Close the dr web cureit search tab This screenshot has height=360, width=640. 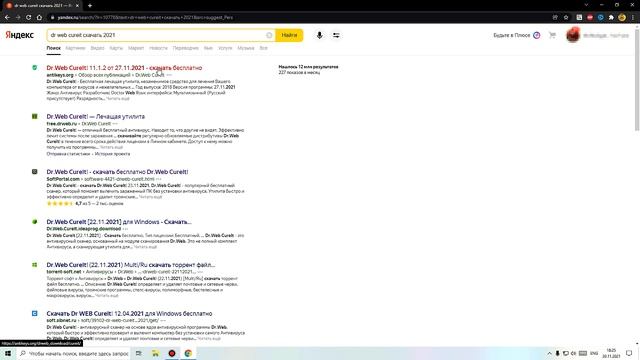[77, 6]
